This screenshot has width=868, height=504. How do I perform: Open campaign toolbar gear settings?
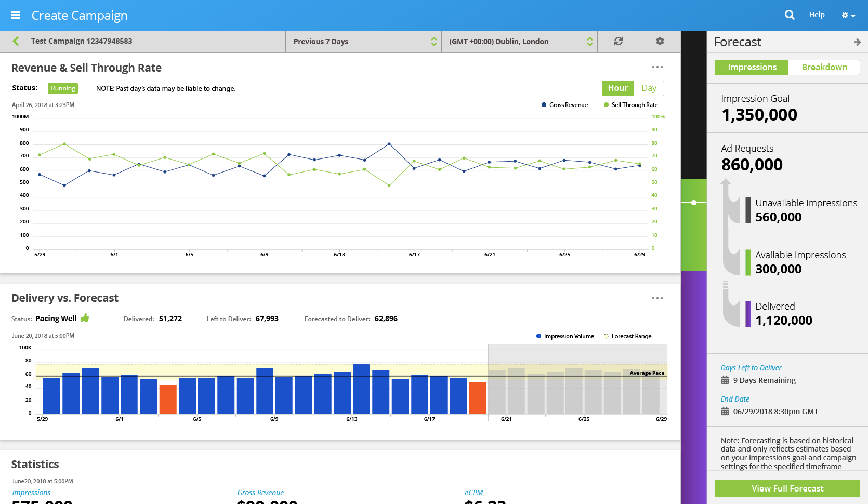click(660, 41)
